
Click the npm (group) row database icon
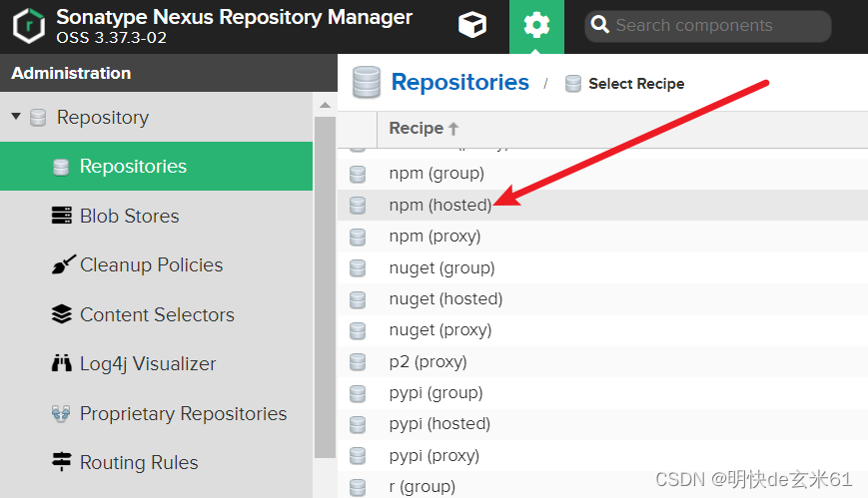tap(358, 174)
